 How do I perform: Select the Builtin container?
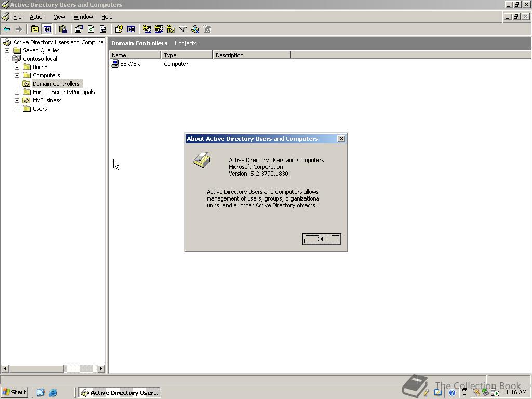point(40,67)
